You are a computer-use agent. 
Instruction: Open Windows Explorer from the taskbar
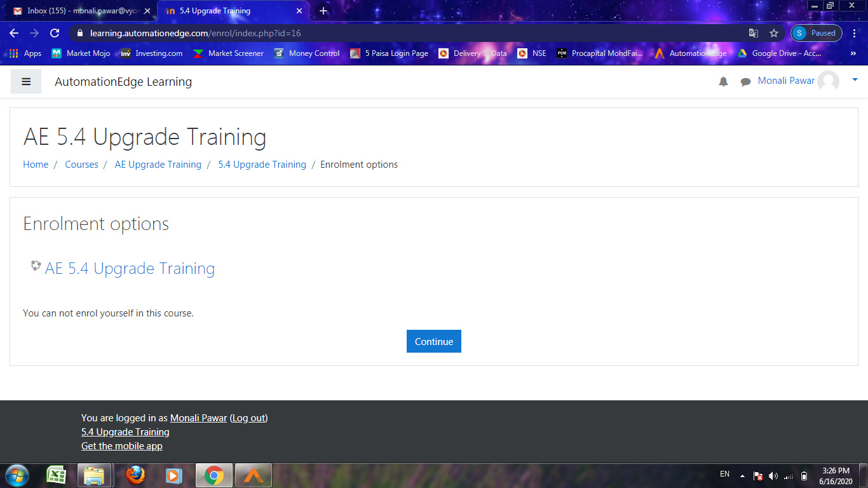point(95,475)
